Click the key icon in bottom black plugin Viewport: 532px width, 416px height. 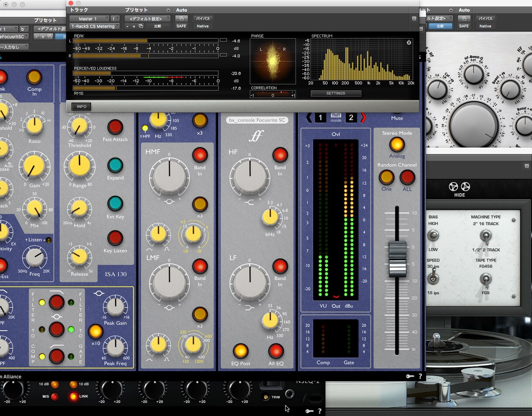tap(309, 411)
